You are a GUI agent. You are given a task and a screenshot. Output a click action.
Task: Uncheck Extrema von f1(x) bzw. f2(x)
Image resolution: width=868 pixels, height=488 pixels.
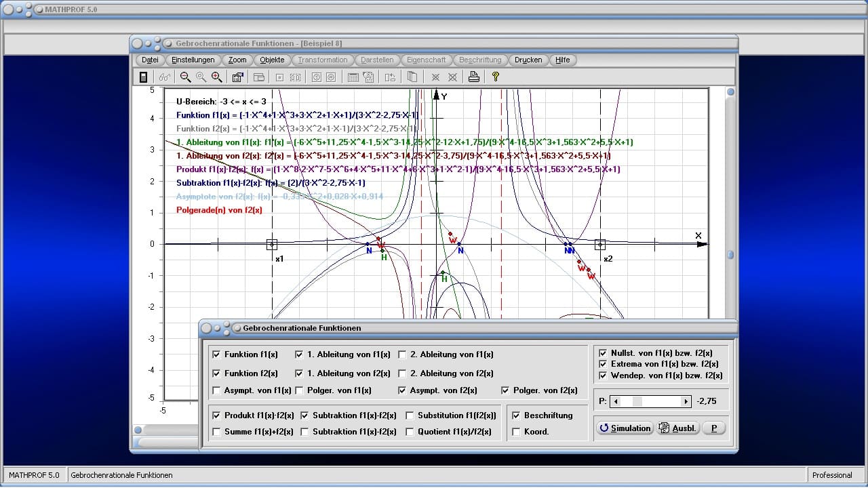(603, 364)
